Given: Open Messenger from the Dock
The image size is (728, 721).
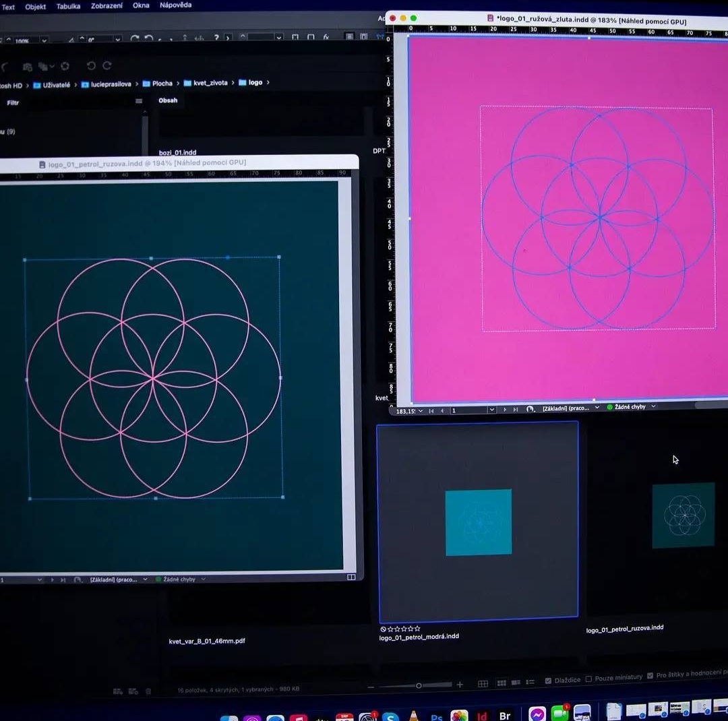Looking at the screenshot, I should (x=537, y=714).
